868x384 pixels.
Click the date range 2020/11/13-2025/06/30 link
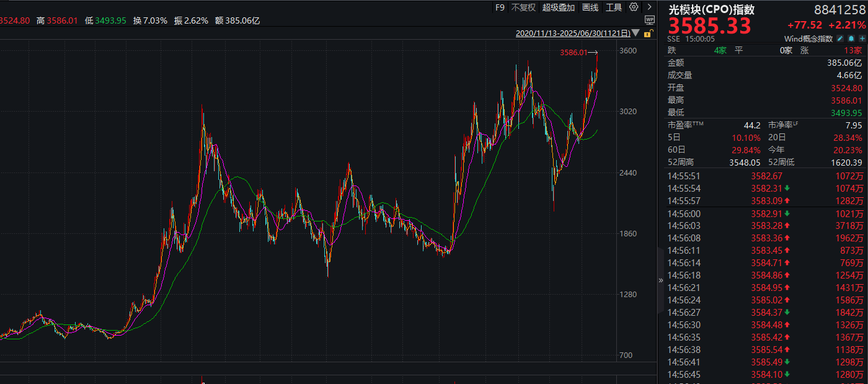573,33
